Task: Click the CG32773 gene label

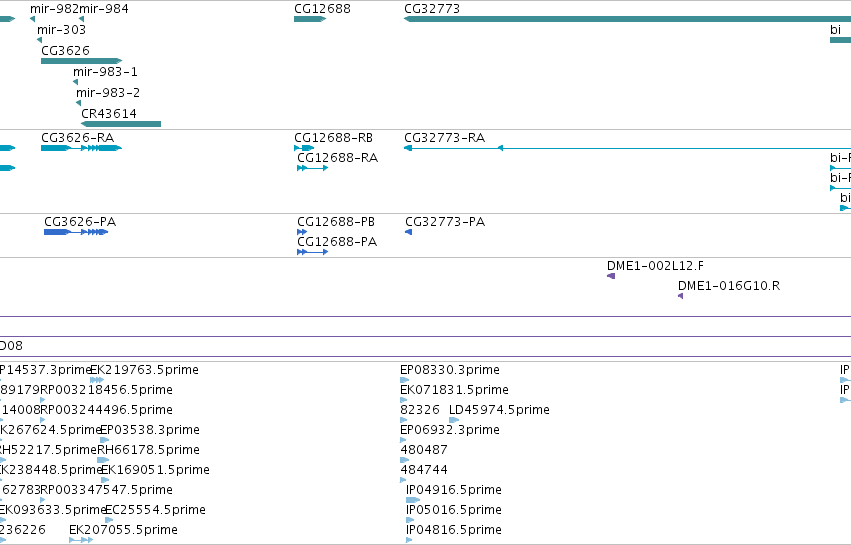Action: coord(432,9)
